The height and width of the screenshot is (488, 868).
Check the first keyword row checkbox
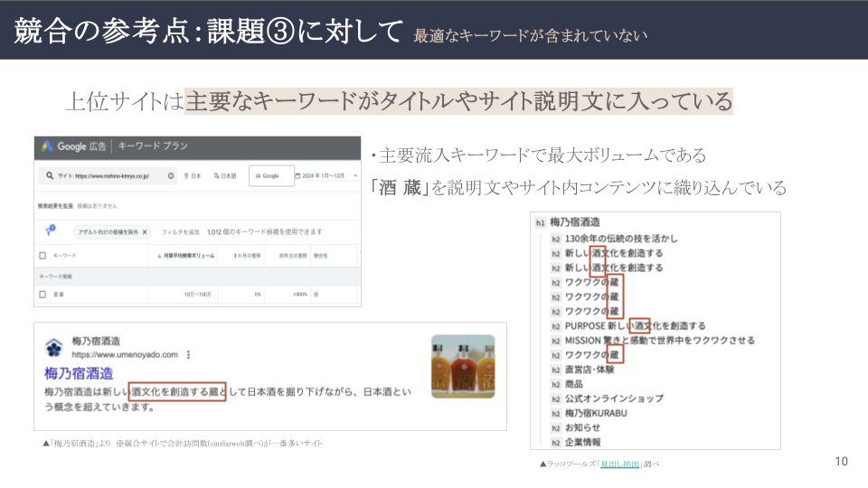tap(42, 295)
